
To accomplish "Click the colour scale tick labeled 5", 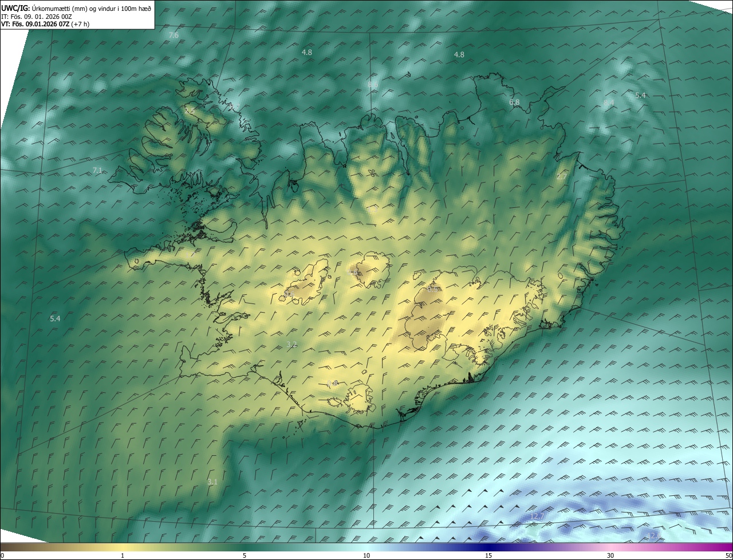I will tap(245, 555).
